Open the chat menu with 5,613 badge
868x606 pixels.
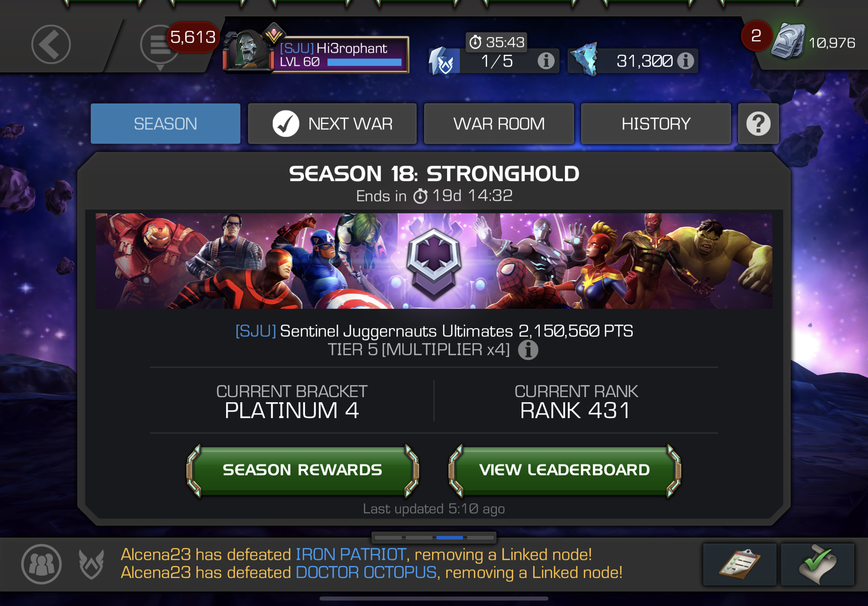(160, 45)
